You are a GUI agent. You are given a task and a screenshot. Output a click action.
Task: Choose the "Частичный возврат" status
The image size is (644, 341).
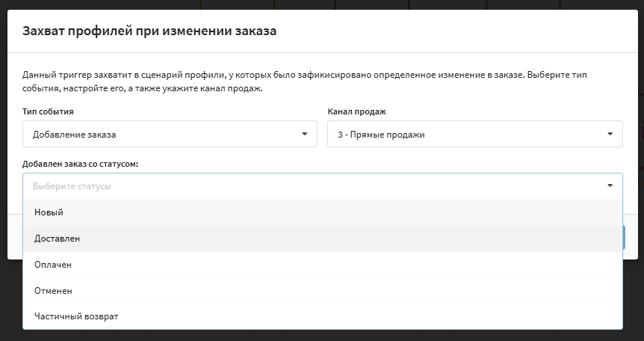(323, 316)
